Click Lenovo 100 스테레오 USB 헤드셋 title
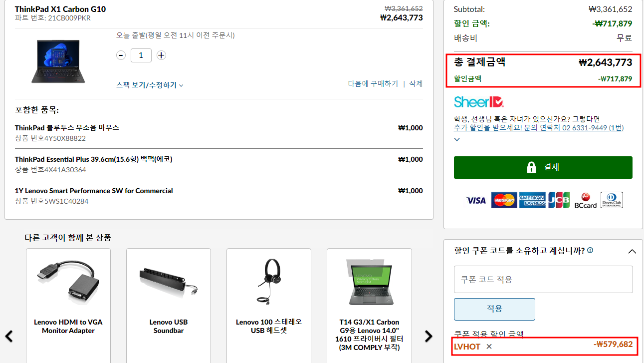Viewport: 644px width, 363px height. click(269, 327)
